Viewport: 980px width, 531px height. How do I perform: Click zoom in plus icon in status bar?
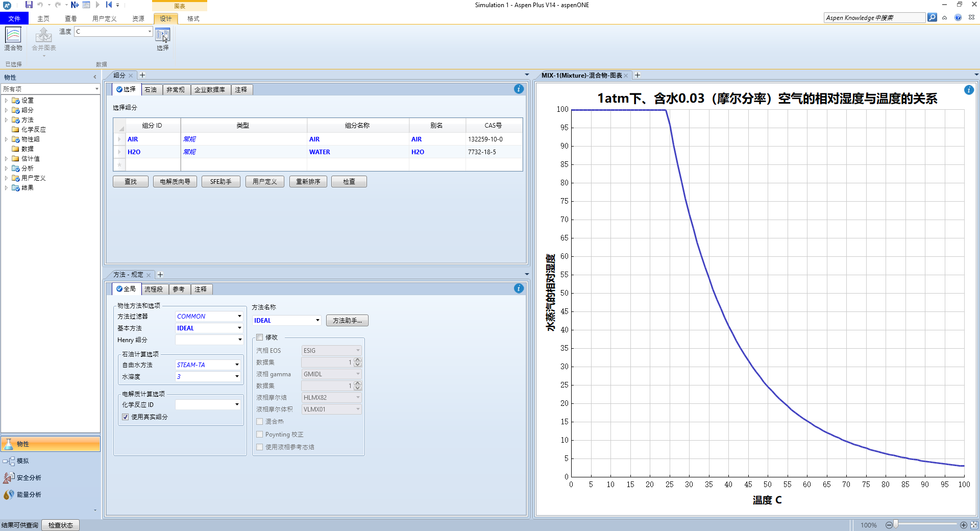pyautogui.click(x=964, y=525)
